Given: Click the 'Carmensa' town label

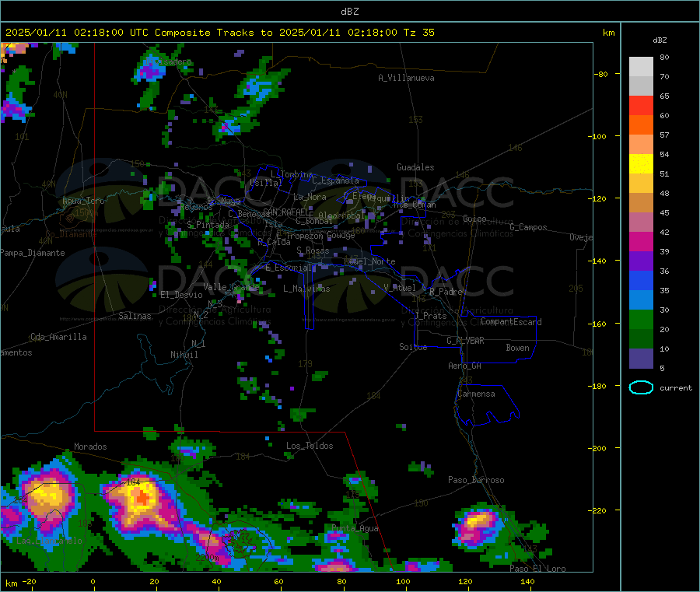Looking at the screenshot, I should [476, 394].
